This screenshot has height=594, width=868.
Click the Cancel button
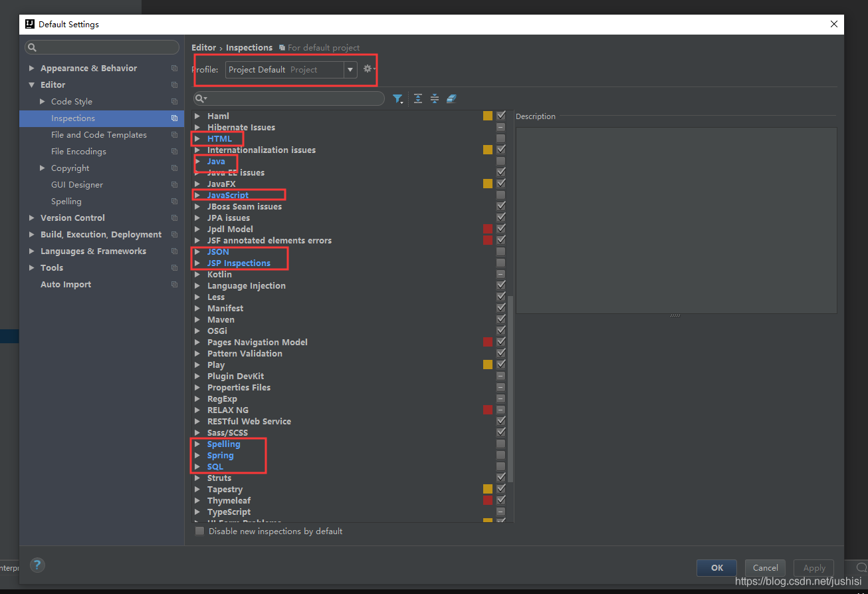click(x=766, y=567)
